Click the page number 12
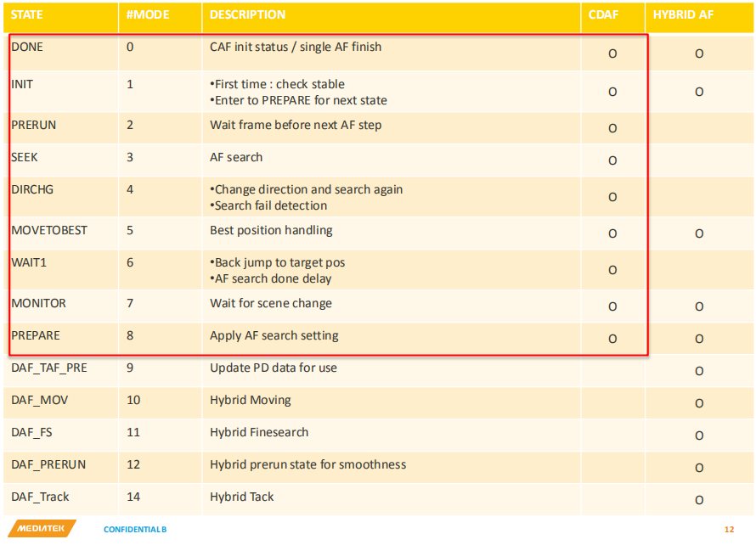756x545 pixels. coord(729,530)
